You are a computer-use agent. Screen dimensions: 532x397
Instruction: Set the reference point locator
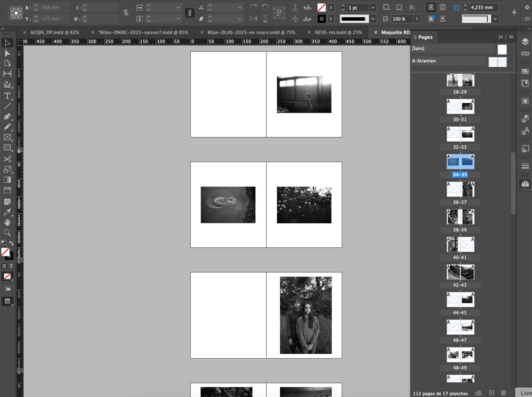[16, 13]
